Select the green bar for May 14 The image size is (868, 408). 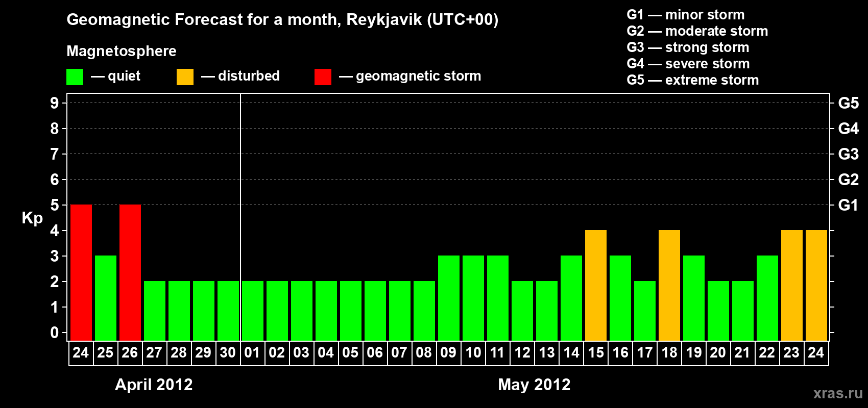click(571, 298)
